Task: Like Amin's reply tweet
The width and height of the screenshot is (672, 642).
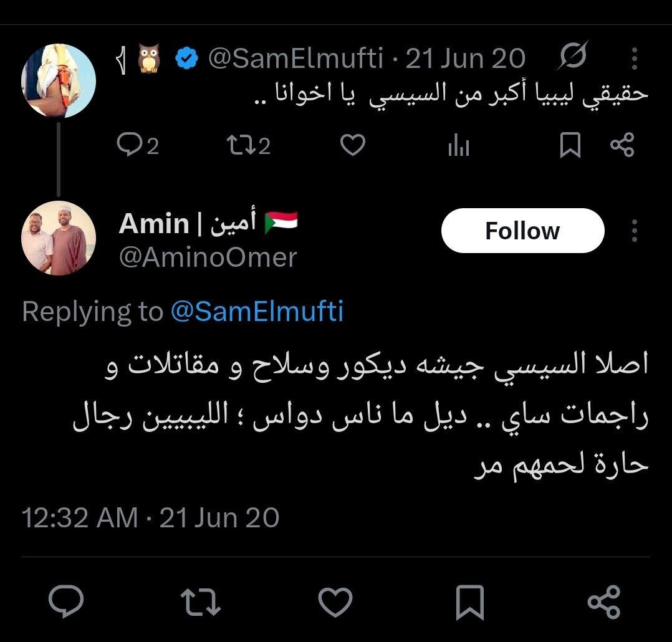Action: coord(335,603)
